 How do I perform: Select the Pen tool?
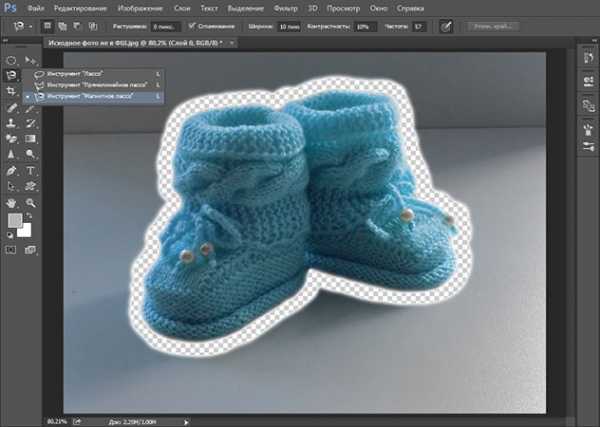pos(11,171)
